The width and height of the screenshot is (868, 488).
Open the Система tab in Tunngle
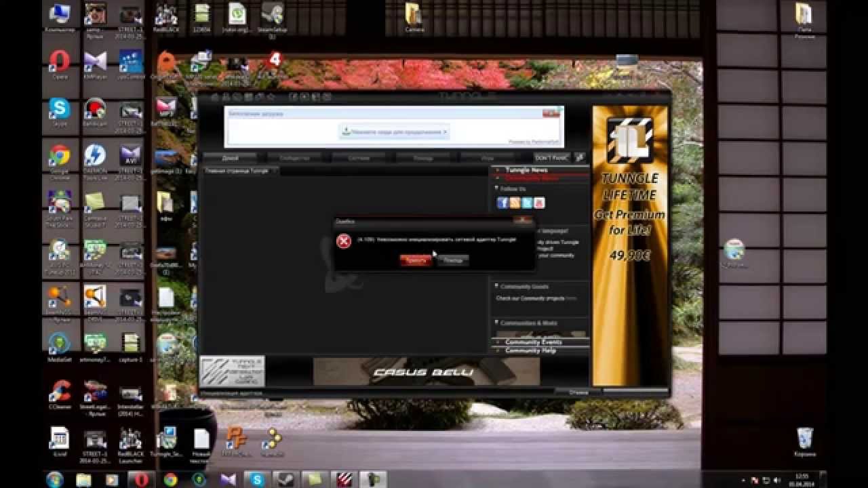pyautogui.click(x=359, y=157)
